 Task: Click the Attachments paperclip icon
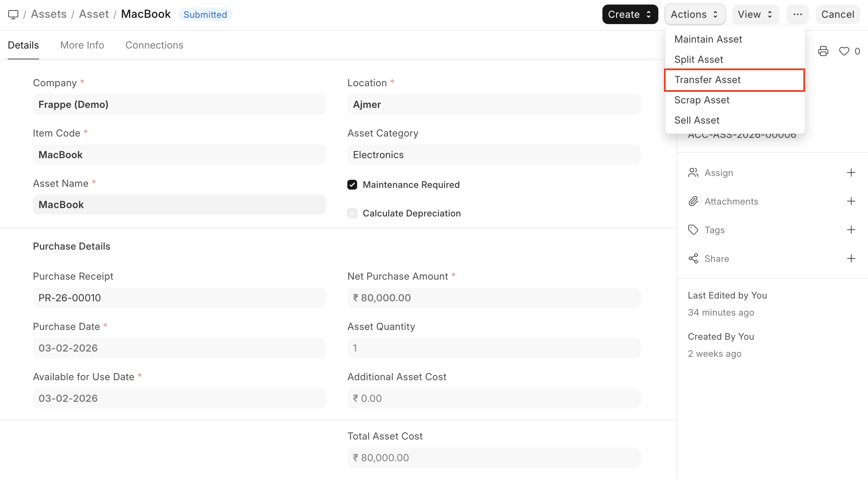coord(693,201)
